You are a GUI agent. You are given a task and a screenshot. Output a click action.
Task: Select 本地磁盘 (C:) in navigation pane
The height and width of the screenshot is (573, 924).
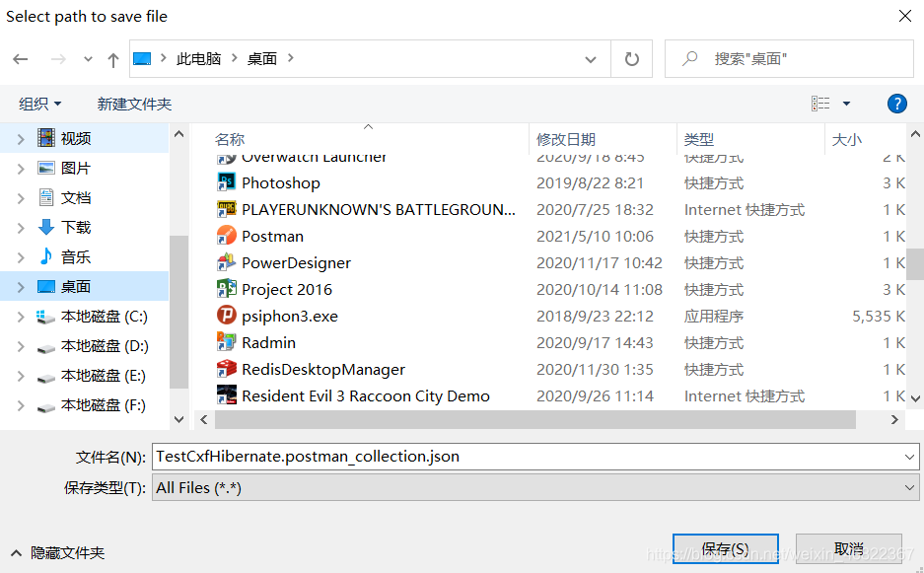point(104,317)
